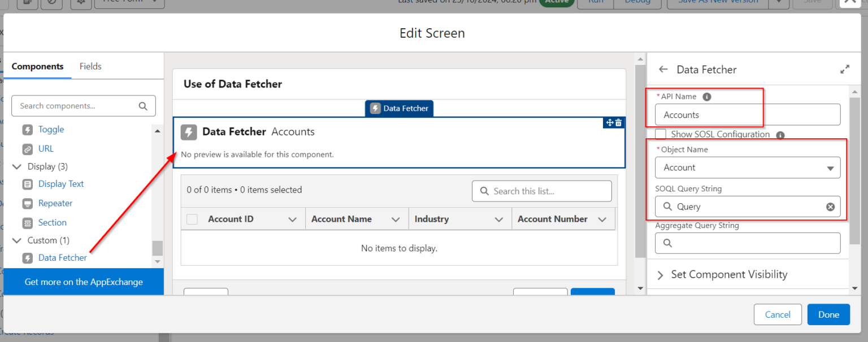The height and width of the screenshot is (342, 868).
Task: Check the select-all checkbox in the table header
Action: click(192, 218)
